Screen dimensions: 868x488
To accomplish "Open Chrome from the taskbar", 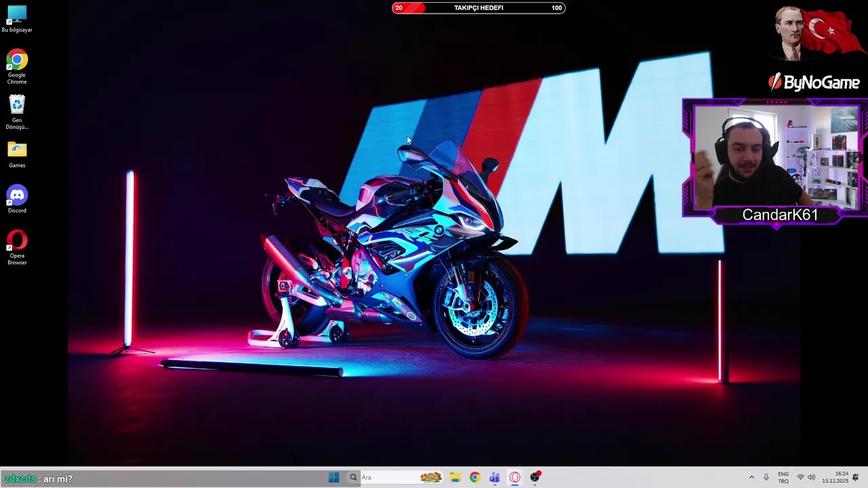I will 475,477.
